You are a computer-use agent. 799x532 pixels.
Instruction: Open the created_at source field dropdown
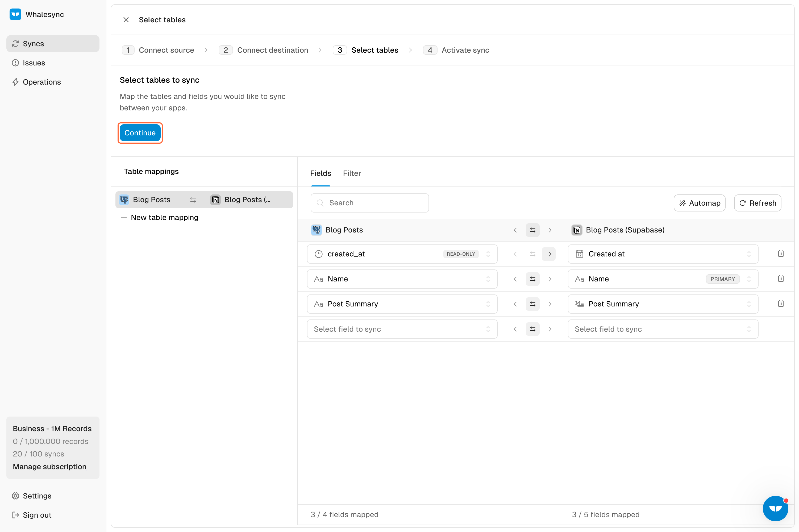(402, 254)
